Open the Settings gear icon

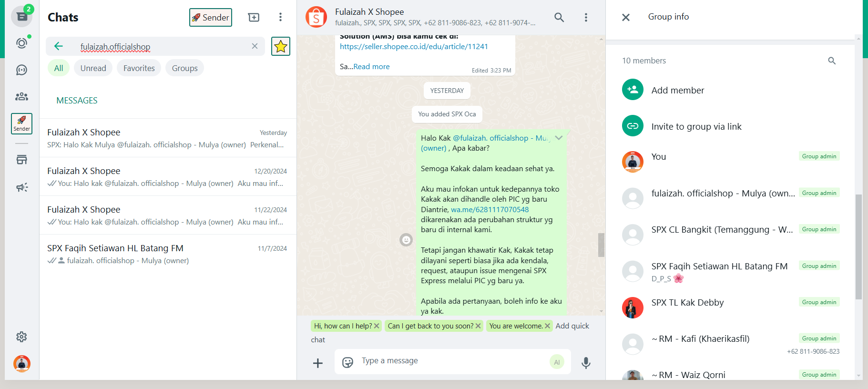click(21, 337)
